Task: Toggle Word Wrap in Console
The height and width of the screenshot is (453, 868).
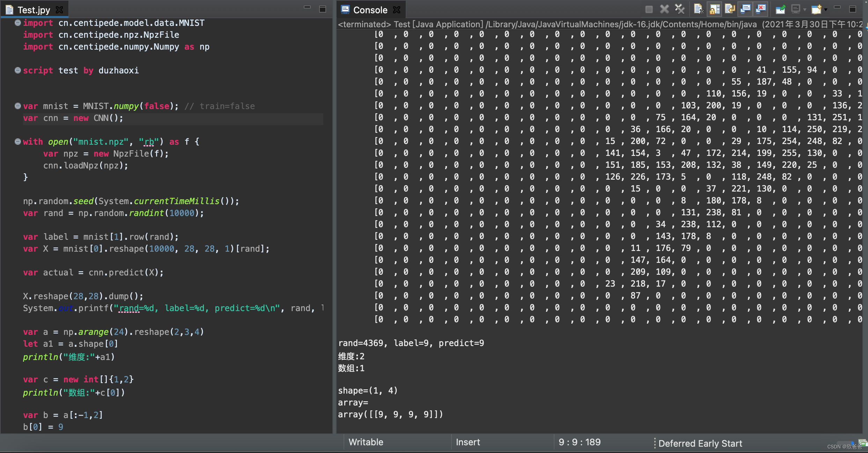Action: 730,9
